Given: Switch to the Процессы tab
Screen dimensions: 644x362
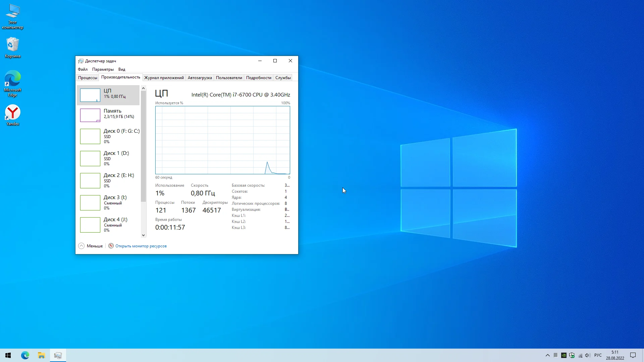Looking at the screenshot, I should coord(88,78).
